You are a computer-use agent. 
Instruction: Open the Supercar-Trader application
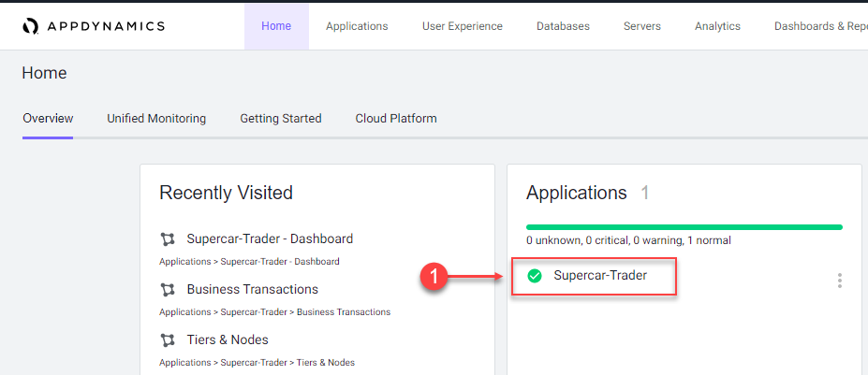[600, 276]
